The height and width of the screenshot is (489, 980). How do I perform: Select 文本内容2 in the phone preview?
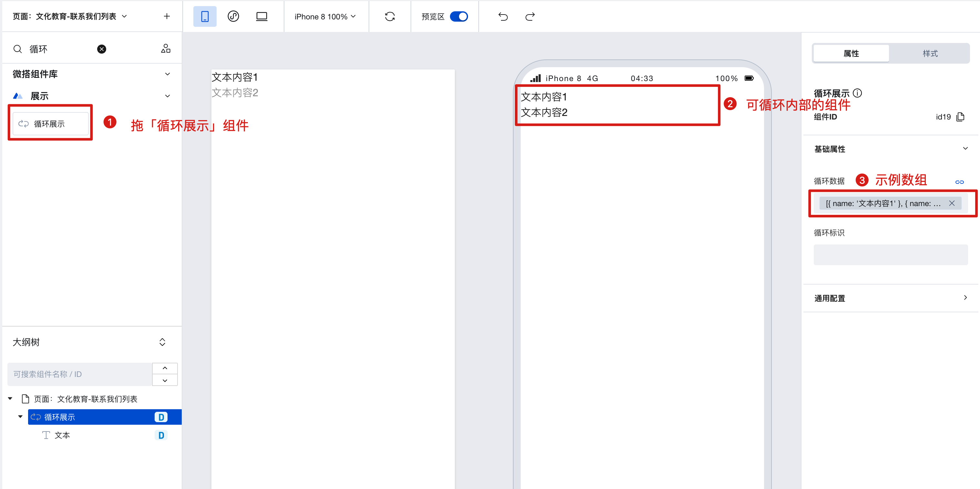[544, 112]
